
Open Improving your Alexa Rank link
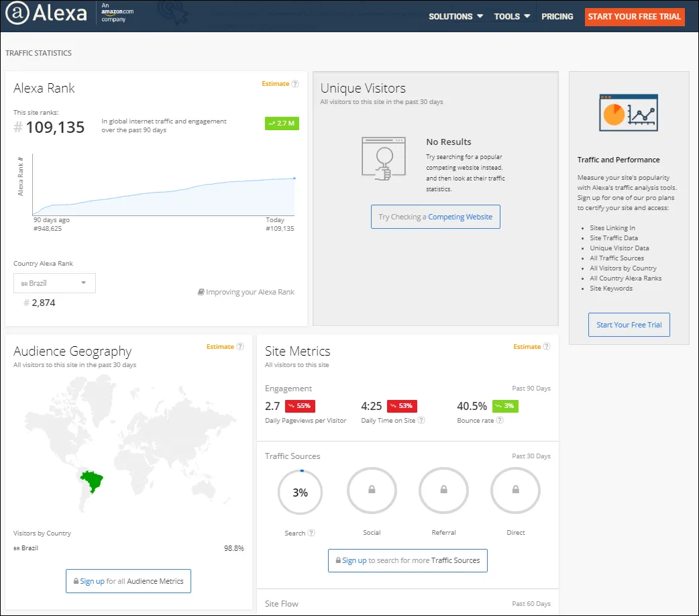tap(246, 292)
